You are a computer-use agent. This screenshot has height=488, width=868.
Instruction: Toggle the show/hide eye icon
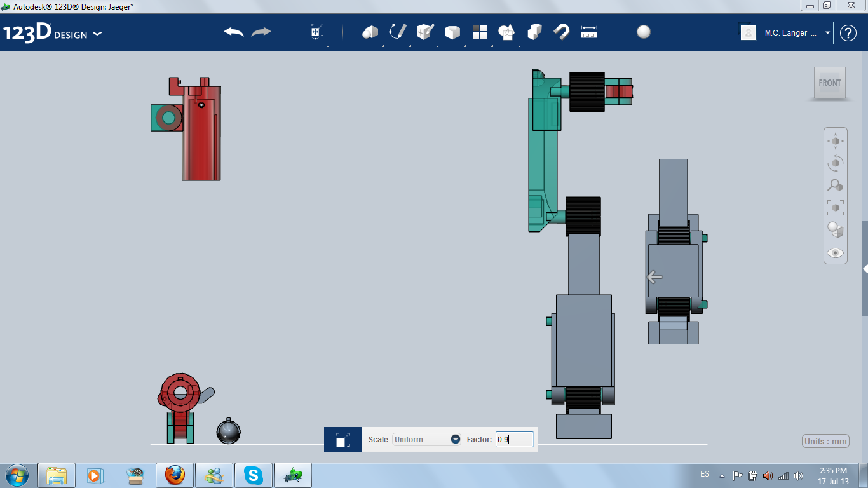pos(836,253)
